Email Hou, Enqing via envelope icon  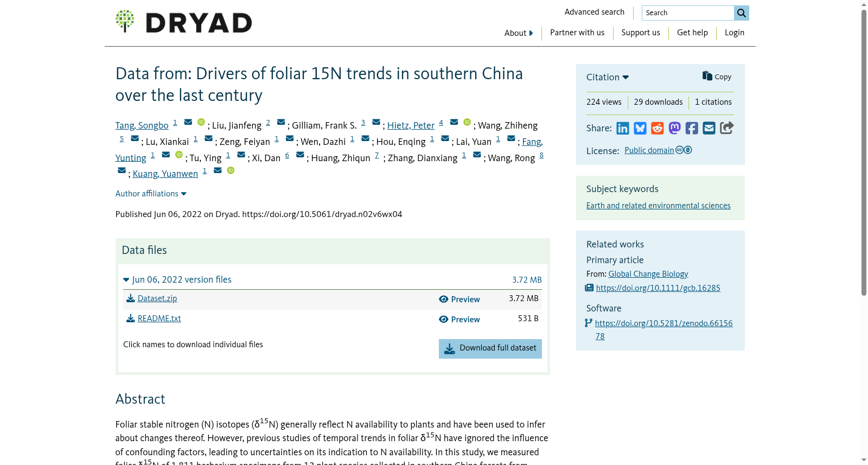pos(445,138)
